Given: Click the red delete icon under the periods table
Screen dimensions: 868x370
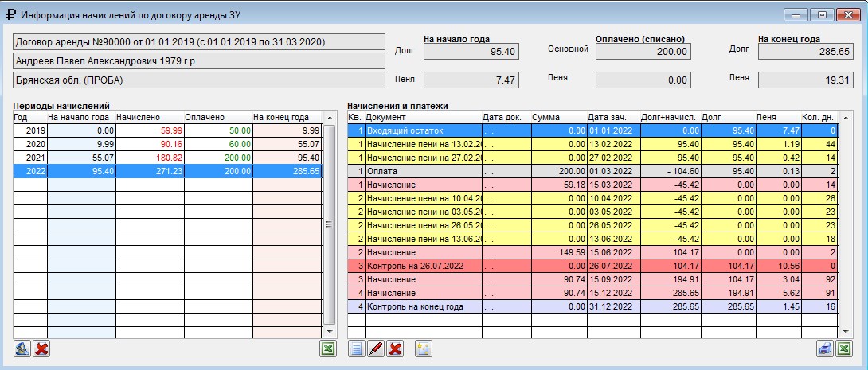Looking at the screenshot, I should (x=41, y=349).
